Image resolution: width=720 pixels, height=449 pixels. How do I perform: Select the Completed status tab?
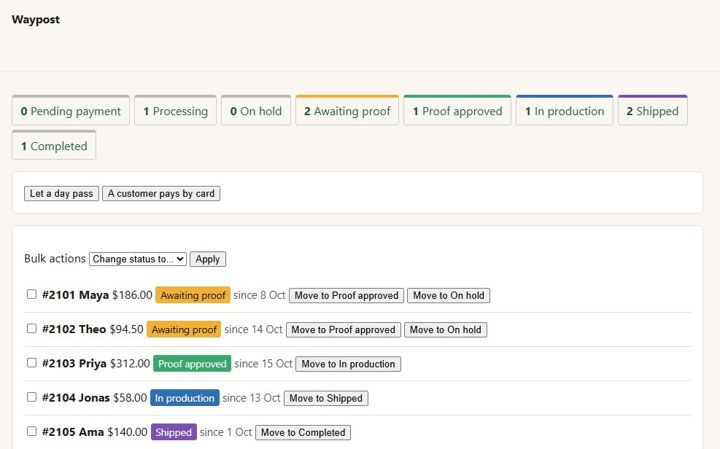point(54,146)
